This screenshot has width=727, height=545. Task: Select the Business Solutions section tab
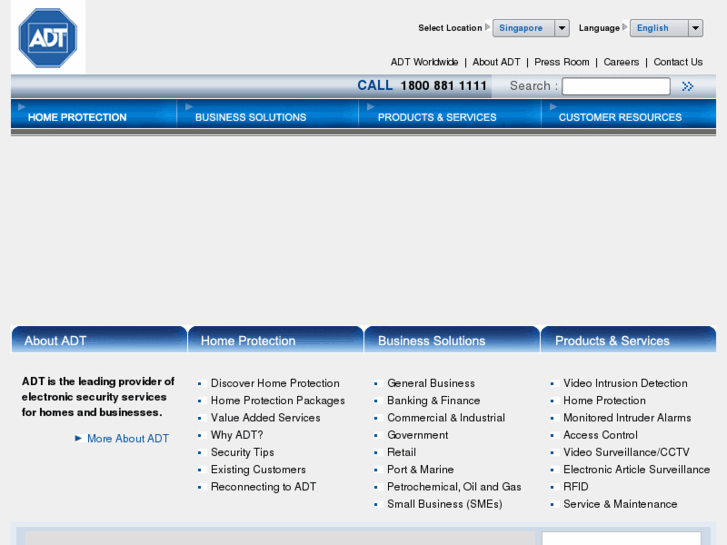[x=452, y=340]
